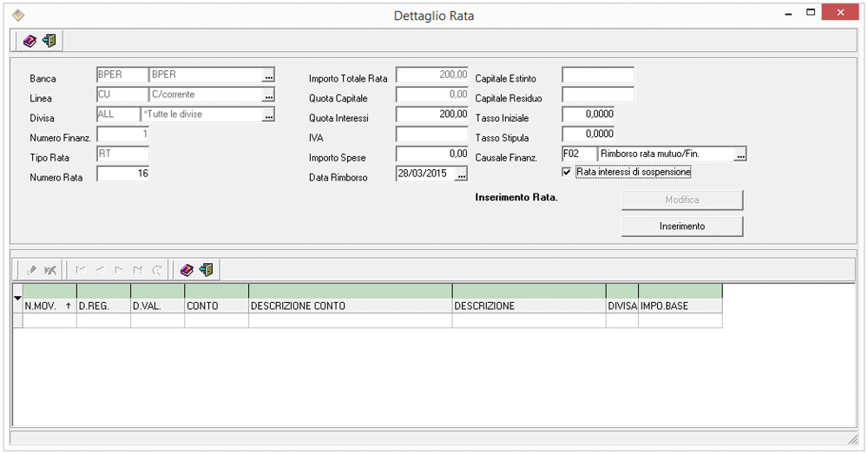This screenshot has width=868, height=454.
Task: Click exit door icon in grid toolbar
Action: pos(206,270)
